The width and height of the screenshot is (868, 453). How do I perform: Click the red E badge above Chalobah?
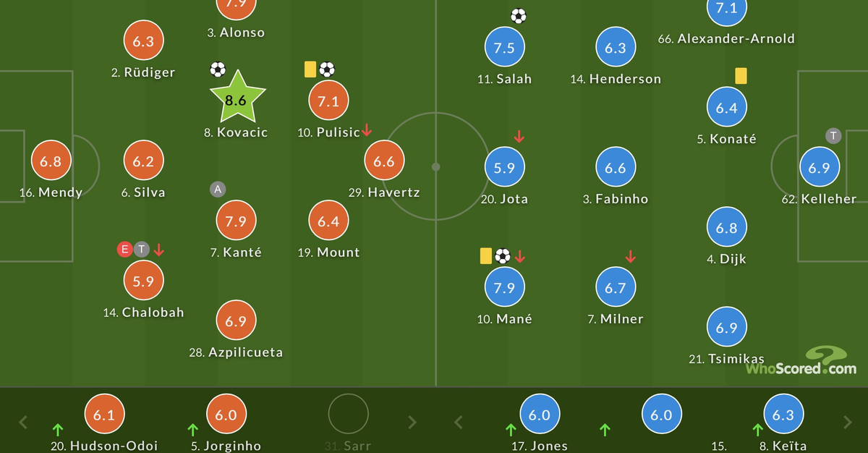click(125, 250)
